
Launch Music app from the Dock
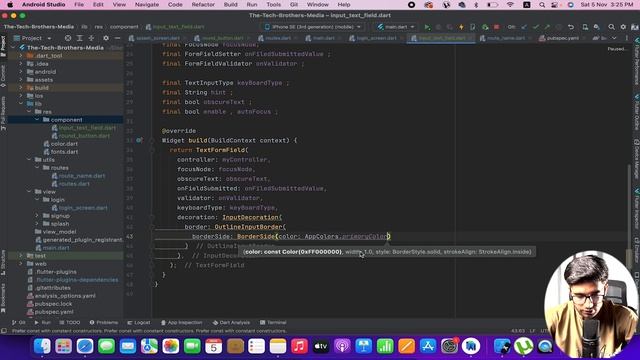coord(299,346)
